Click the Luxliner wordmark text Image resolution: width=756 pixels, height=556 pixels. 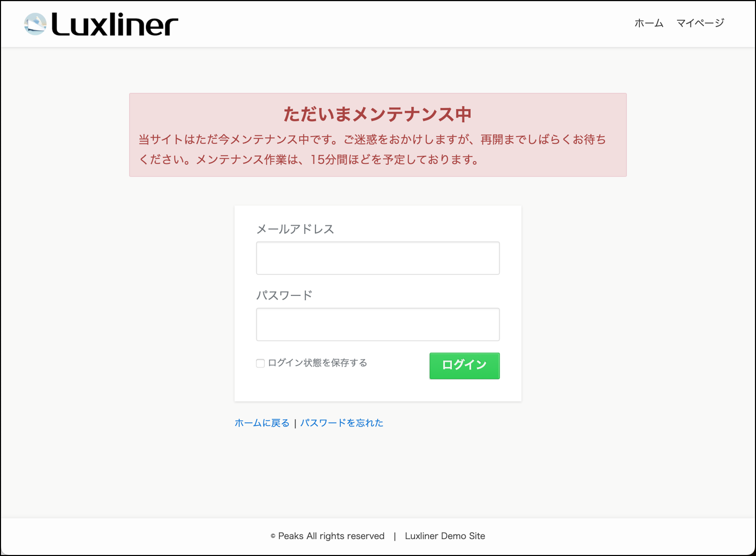pyautogui.click(x=115, y=25)
